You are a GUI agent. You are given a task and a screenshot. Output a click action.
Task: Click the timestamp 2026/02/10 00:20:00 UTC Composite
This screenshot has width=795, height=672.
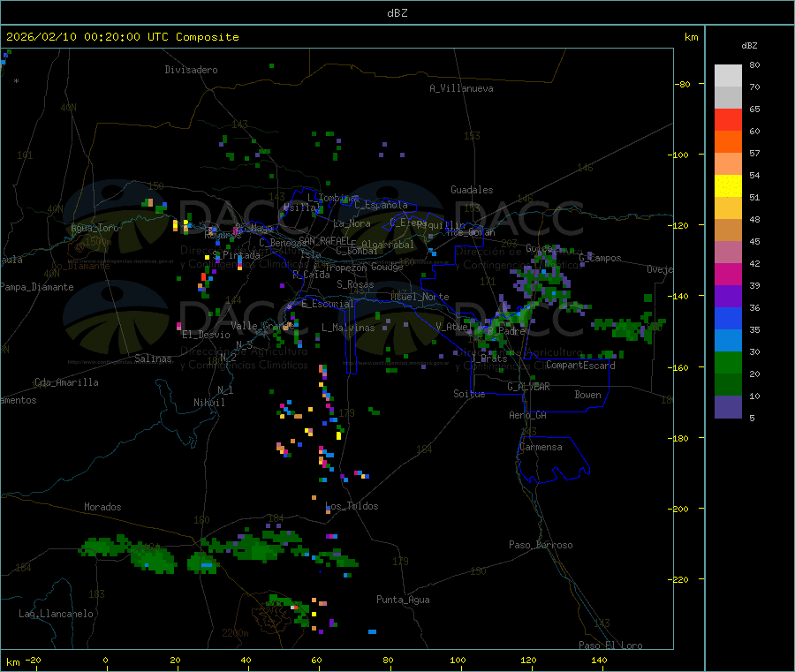pos(122,37)
